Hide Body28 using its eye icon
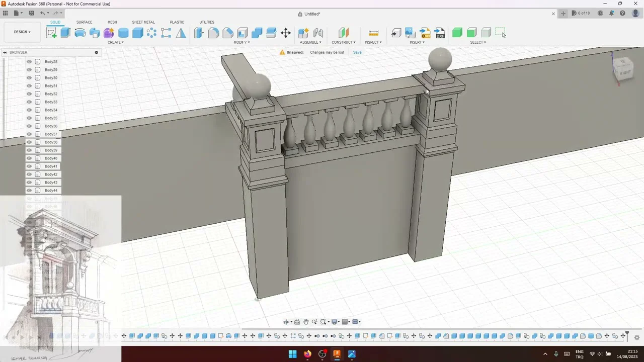 coord(29,62)
